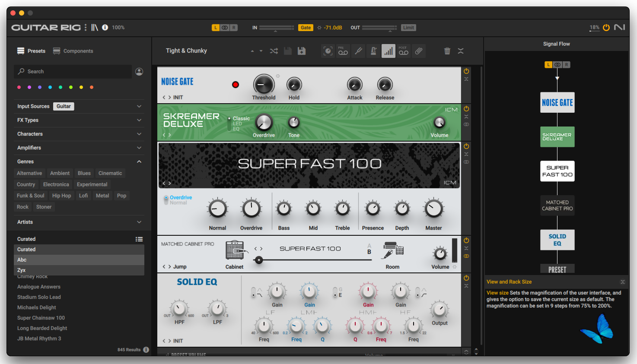Select the Overdrive channel radio

click(x=166, y=198)
